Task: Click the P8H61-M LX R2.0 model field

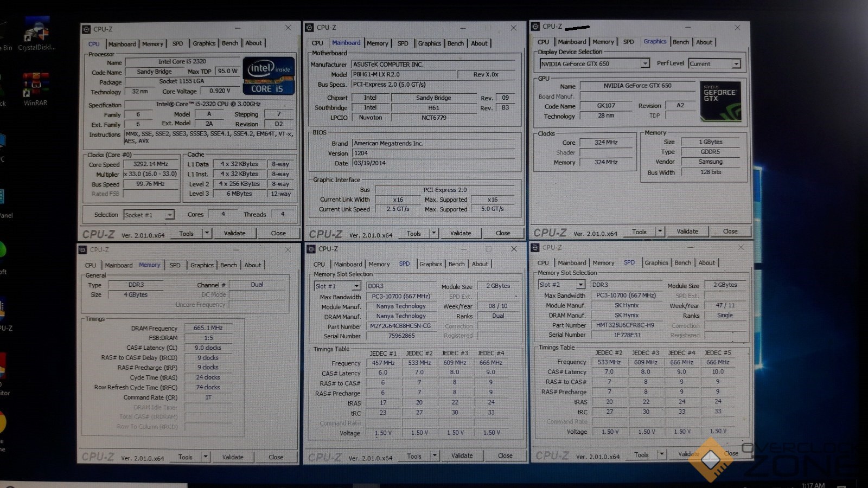Action: point(404,75)
